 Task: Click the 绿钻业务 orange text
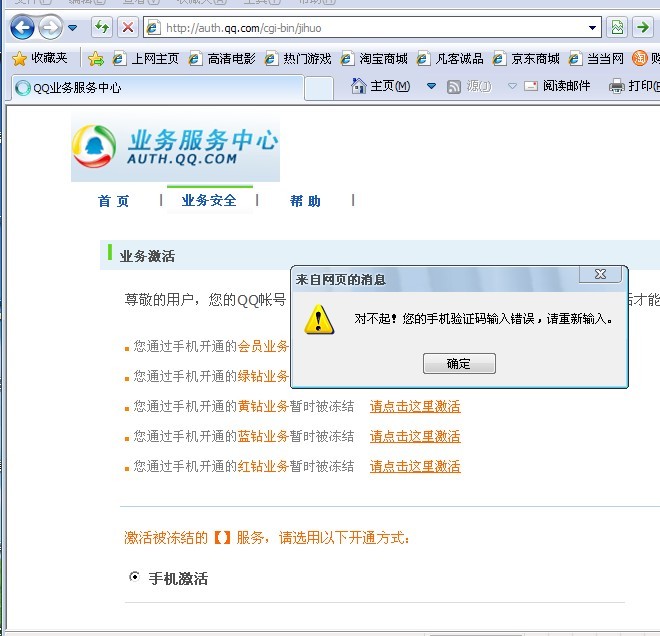coord(263,376)
